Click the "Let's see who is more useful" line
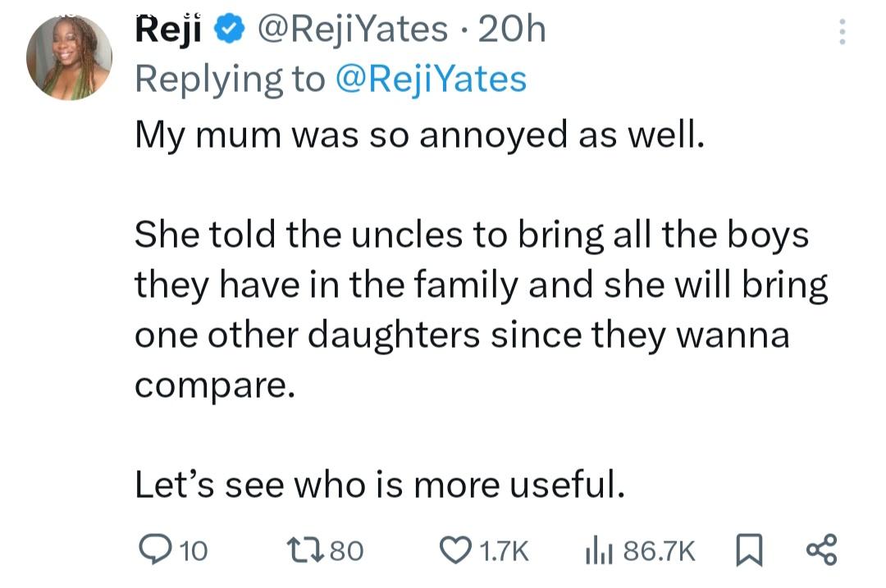Screen dimensions: 886x588 (380, 485)
